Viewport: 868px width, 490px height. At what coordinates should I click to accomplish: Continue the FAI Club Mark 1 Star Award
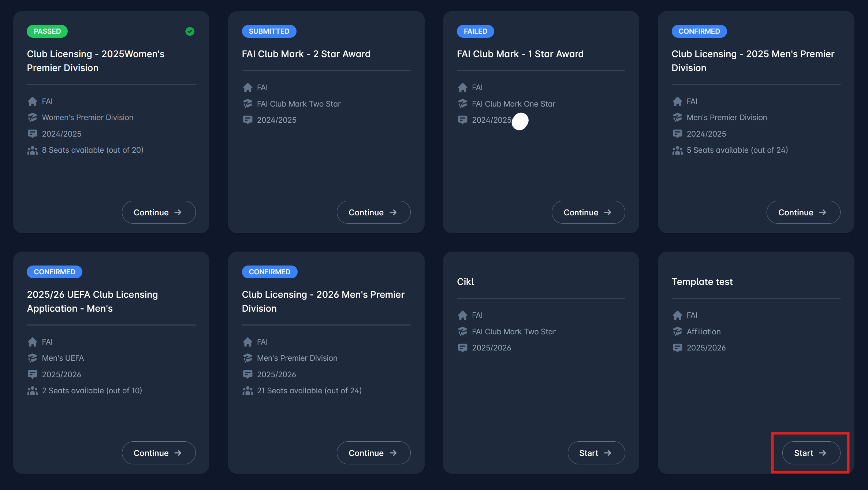(588, 212)
